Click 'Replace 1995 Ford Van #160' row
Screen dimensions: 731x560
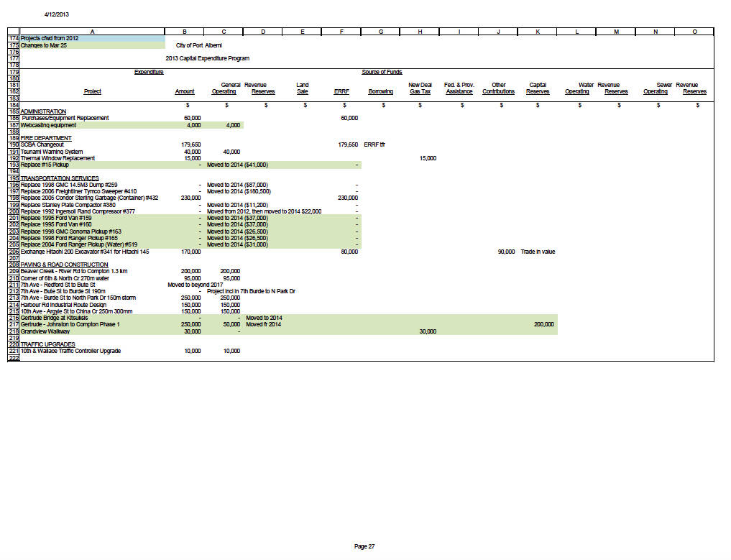(x=56, y=224)
